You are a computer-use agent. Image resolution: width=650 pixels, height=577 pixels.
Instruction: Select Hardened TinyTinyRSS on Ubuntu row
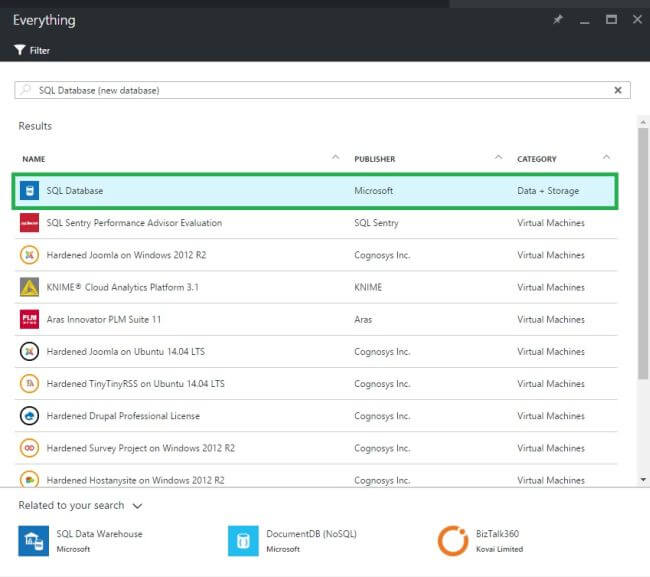click(135, 384)
